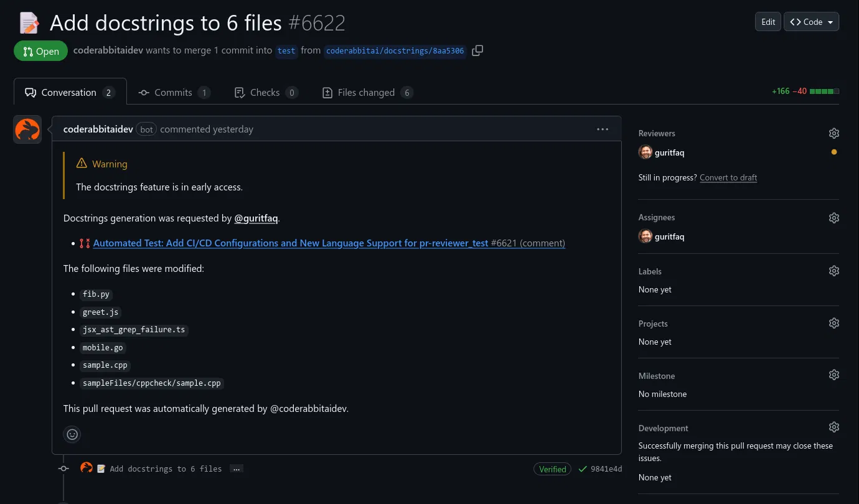Expand the commit message ellipsis
Screen dimensions: 859x504
(237, 469)
